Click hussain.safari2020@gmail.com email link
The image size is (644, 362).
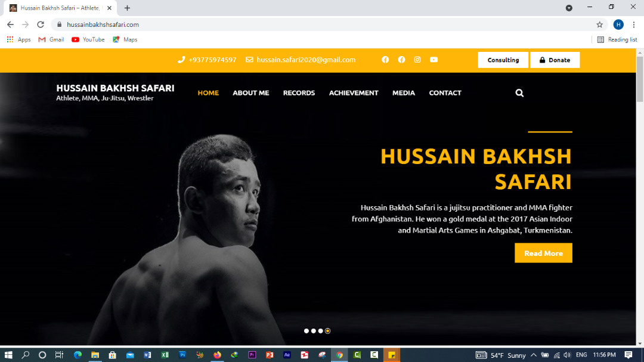click(x=306, y=60)
